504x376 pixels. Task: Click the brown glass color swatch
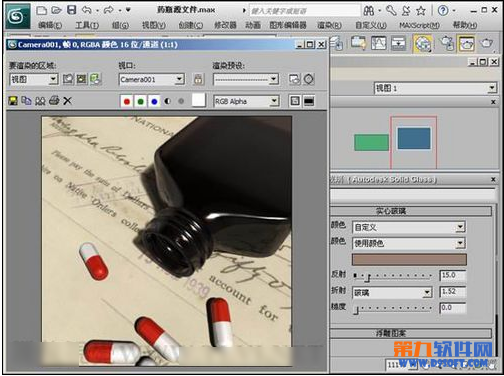point(409,259)
